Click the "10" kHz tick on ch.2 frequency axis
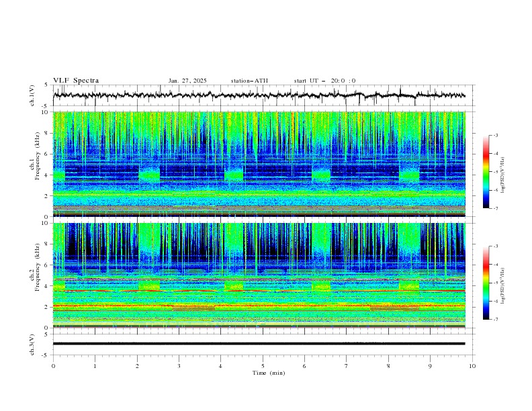The height and width of the screenshot is (411, 532). [47, 223]
